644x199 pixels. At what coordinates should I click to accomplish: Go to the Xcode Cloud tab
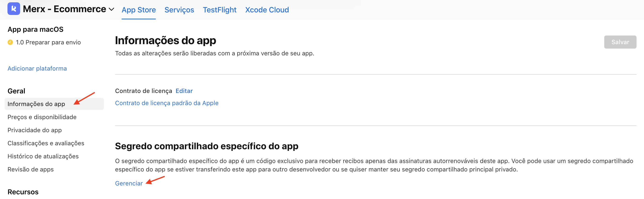[267, 10]
